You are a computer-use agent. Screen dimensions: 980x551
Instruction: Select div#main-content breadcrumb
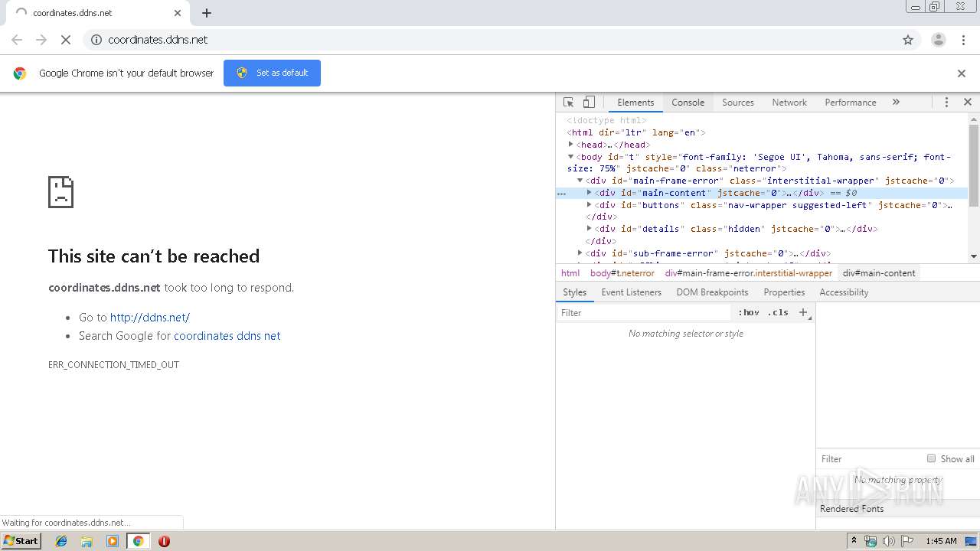[879, 273]
